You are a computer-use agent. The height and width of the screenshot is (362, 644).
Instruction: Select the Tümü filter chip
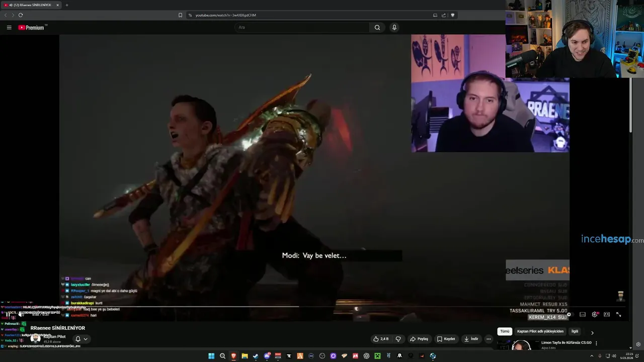[505, 331]
